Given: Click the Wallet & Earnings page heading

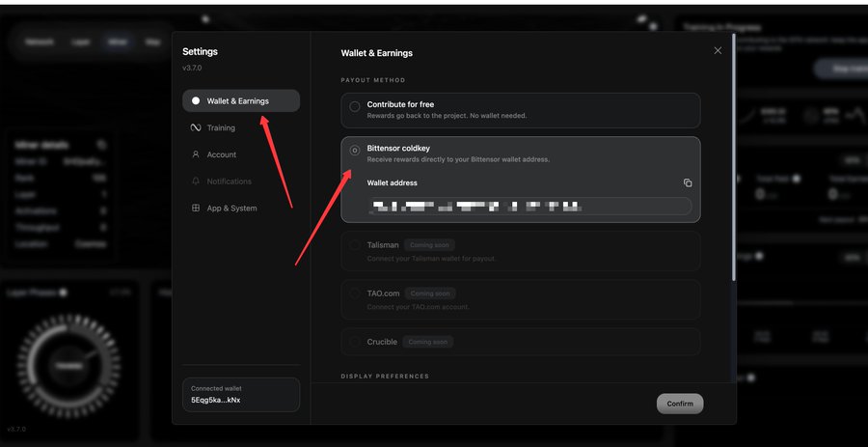Looking at the screenshot, I should [377, 53].
